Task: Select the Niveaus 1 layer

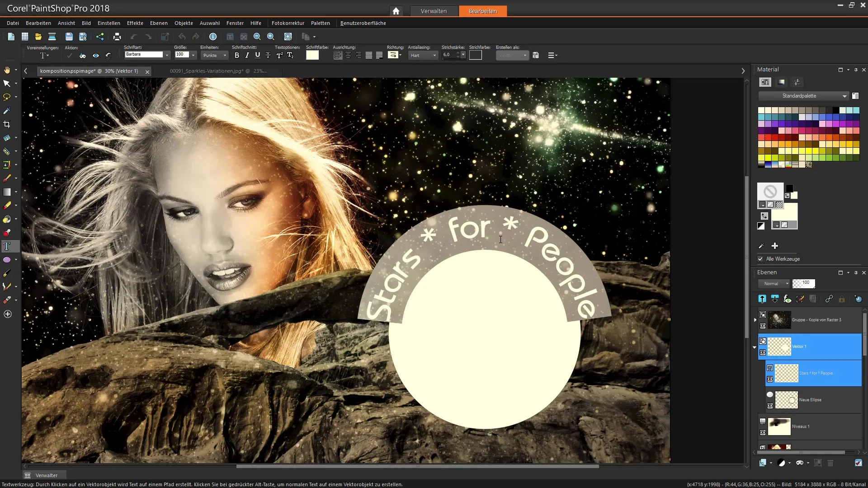Action: tap(810, 427)
